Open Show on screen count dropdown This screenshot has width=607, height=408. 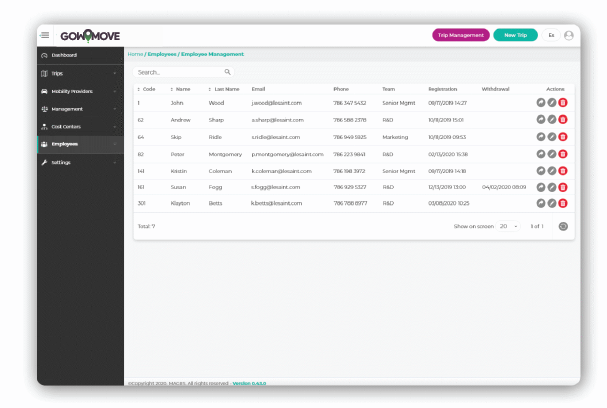click(x=508, y=226)
